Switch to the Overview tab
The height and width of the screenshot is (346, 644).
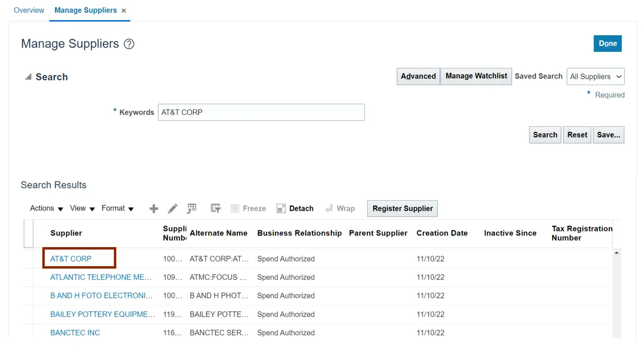click(29, 10)
